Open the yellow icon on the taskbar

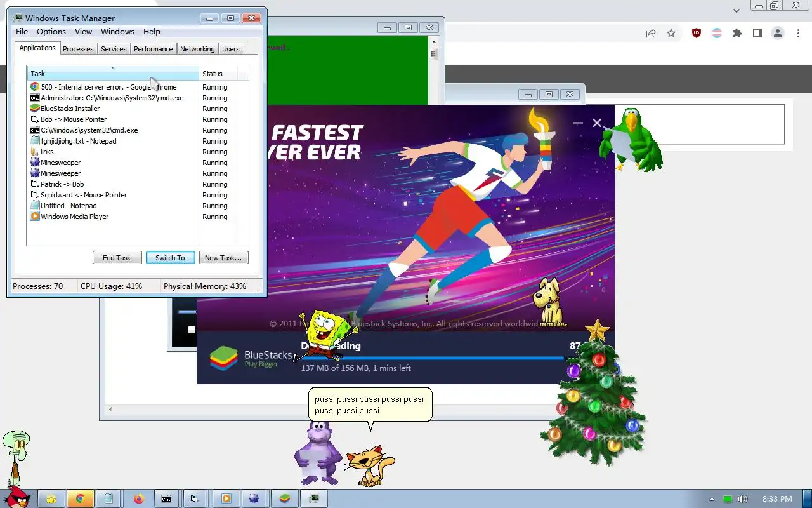tap(51, 498)
